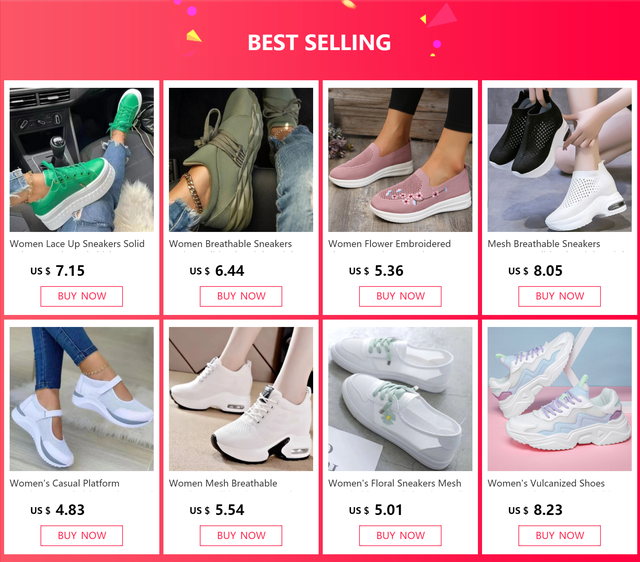Screen dimensions: 640x562
Task: Click Buy Now for Women Flower Embroidered shoes
Action: (x=400, y=296)
